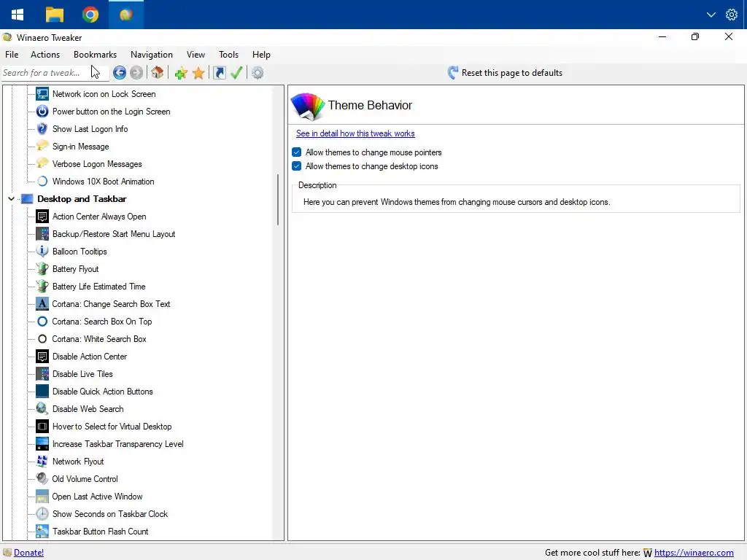Select Battery Life Estimated Time
This screenshot has height=560, width=747.
pyautogui.click(x=99, y=287)
